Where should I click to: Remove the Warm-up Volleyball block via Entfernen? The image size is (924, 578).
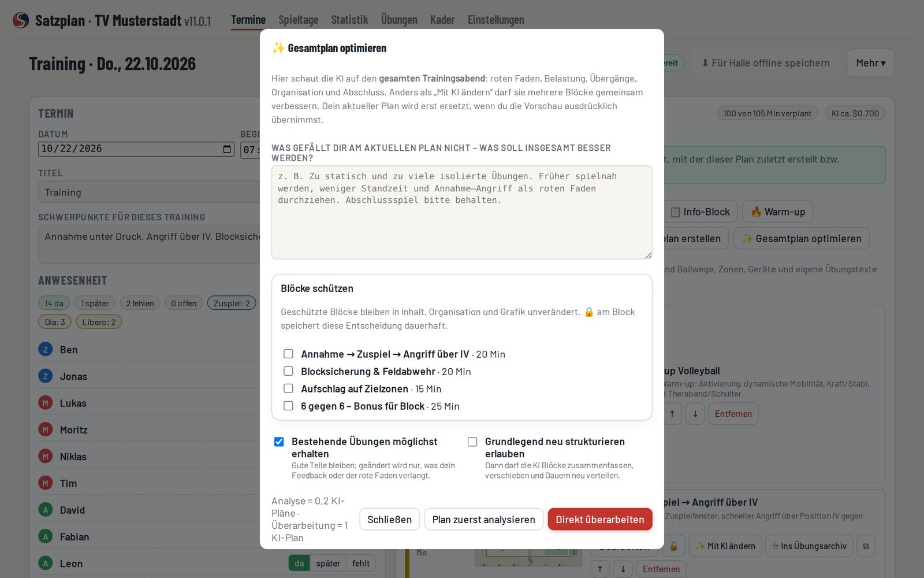tap(733, 414)
